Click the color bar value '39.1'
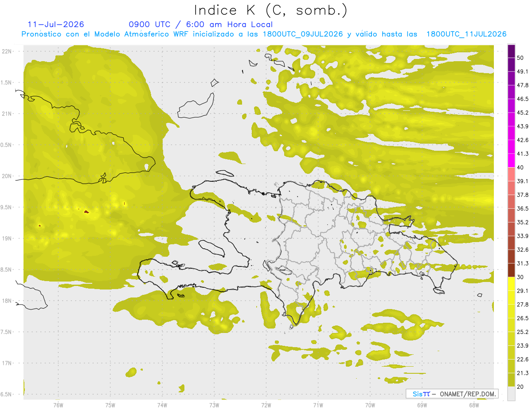532x411 pixels. pos(523,181)
